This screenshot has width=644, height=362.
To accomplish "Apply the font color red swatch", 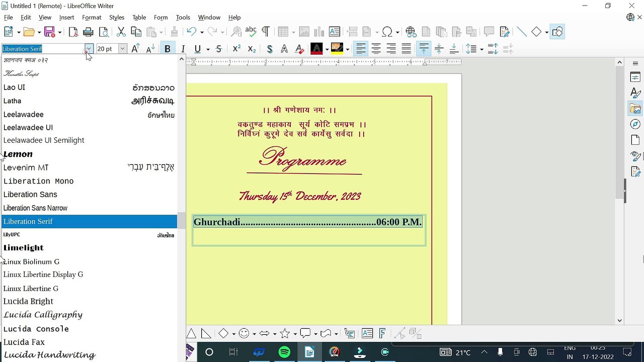I will click(316, 49).
